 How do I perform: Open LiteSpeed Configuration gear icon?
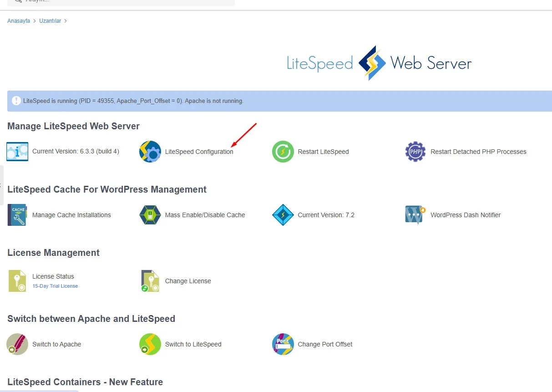(150, 152)
